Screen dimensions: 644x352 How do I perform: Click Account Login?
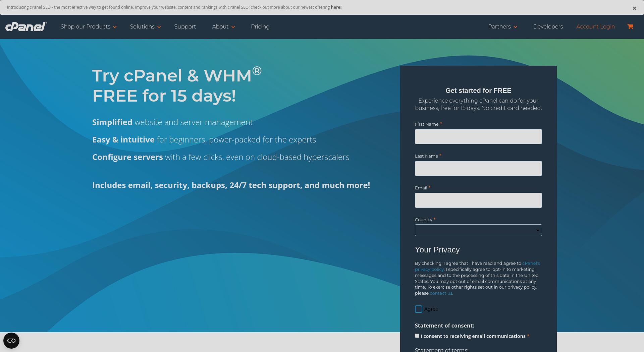[x=595, y=26]
